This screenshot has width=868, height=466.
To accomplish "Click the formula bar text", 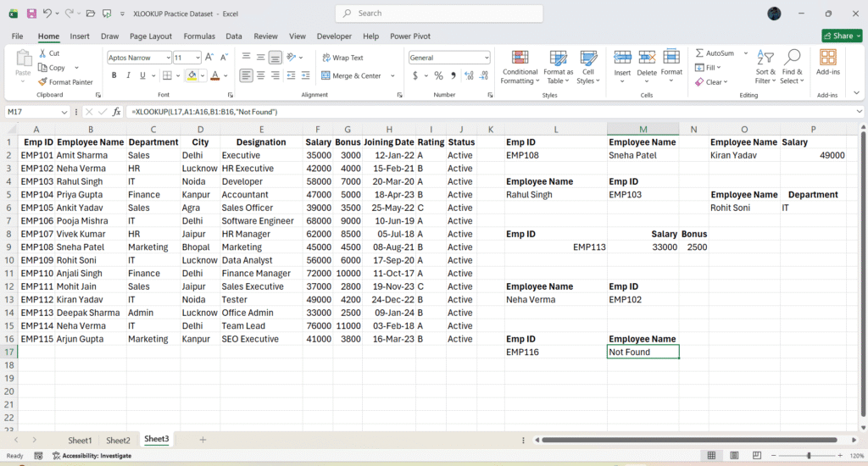I will [204, 112].
